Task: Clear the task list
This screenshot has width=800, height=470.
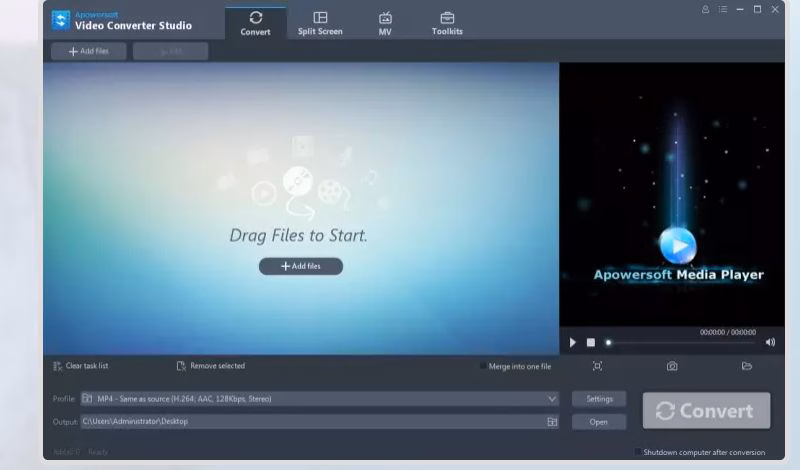Action: tap(81, 366)
